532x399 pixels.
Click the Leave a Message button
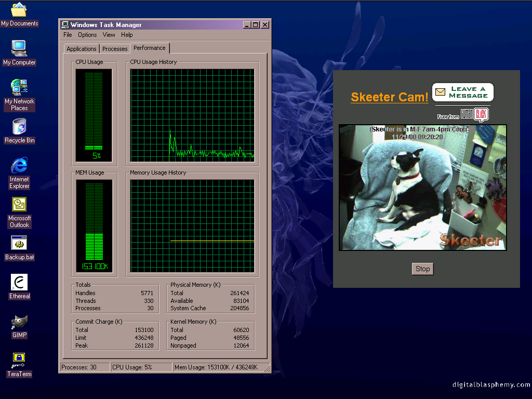(x=462, y=92)
